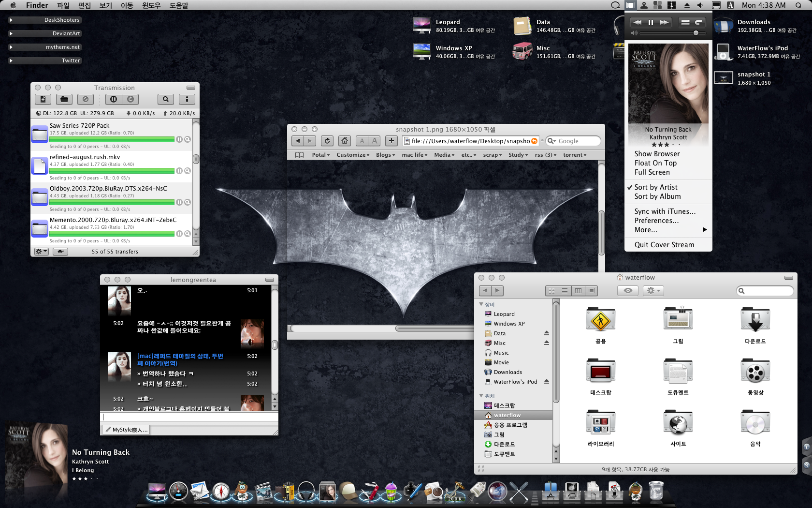Image resolution: width=812 pixels, height=508 pixels.
Task: Skip to next track in Cover Stream
Action: coord(665,22)
